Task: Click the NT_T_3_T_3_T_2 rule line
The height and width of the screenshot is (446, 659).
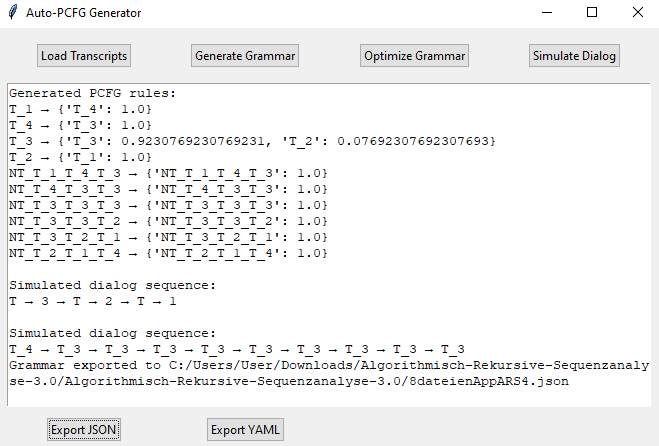Action: tap(168, 221)
